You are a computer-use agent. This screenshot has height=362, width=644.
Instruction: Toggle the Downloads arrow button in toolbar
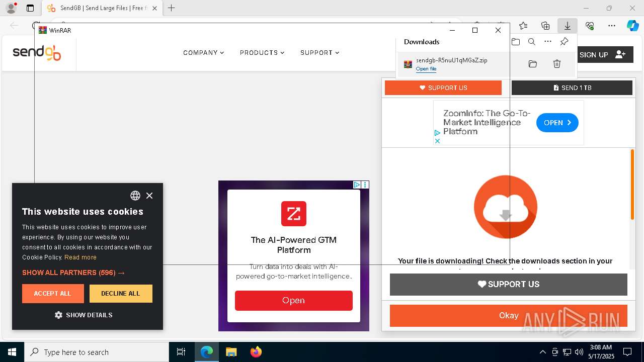[x=567, y=26]
